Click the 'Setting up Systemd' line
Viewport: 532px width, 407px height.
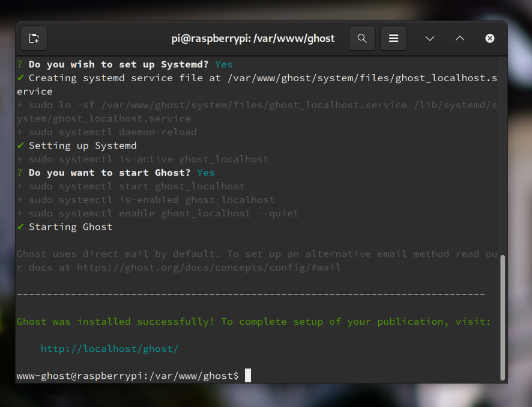tap(77, 145)
